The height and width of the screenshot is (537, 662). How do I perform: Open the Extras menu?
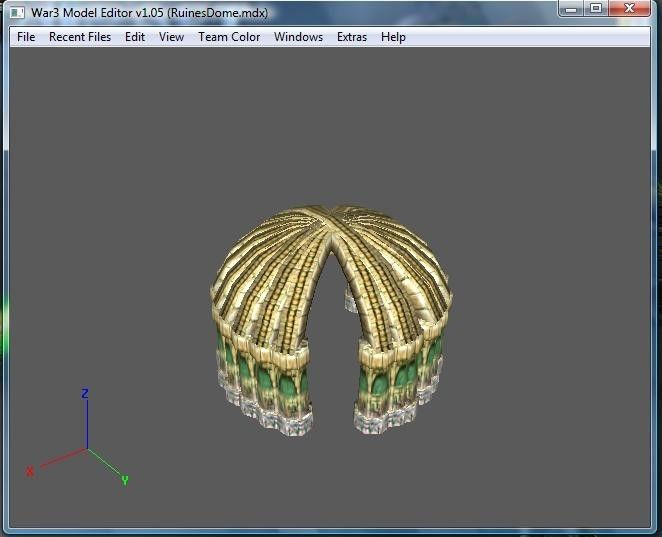[352, 37]
